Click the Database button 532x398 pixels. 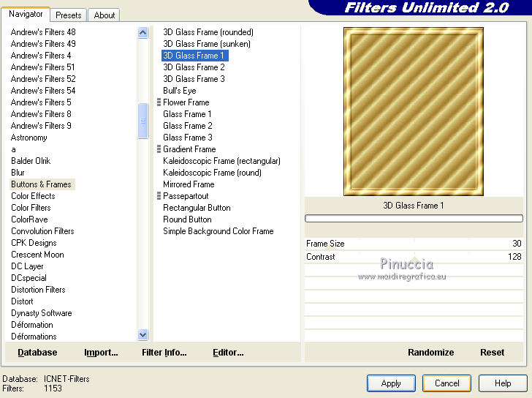click(37, 353)
